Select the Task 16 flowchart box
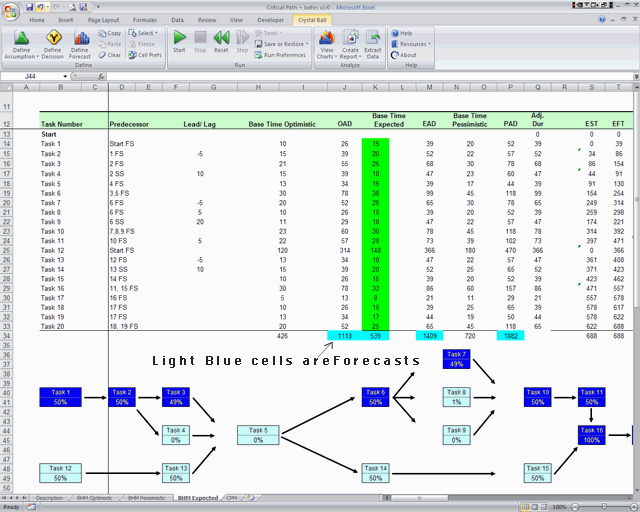This screenshot has height=512, width=640. coord(591,435)
